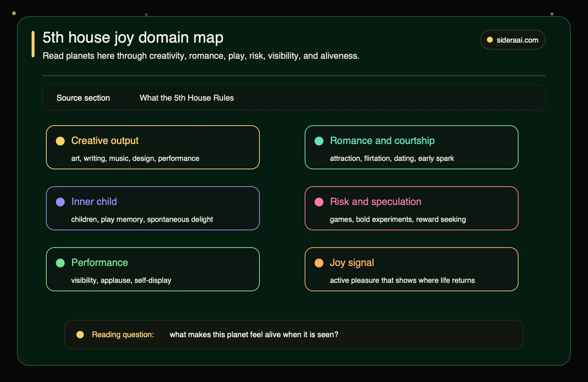Click the 'Reading question:' label

[123, 335]
